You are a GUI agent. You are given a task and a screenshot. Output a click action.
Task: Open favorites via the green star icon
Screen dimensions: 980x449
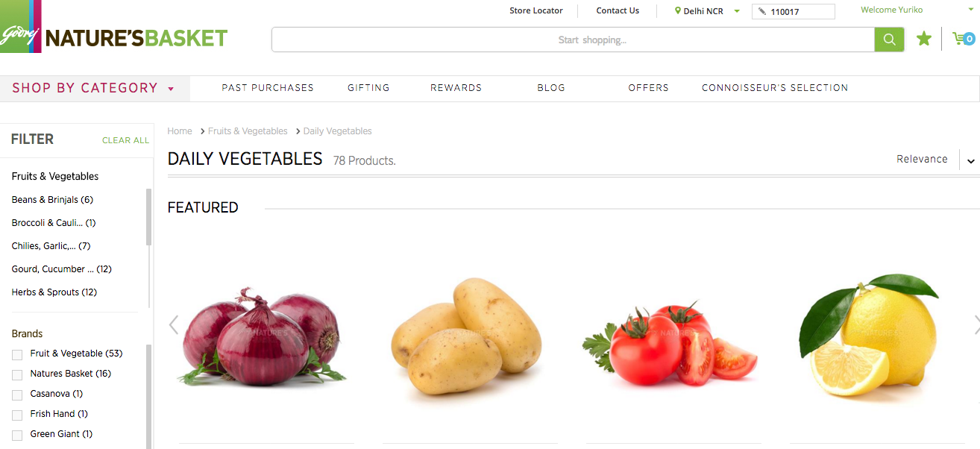[x=924, y=39]
